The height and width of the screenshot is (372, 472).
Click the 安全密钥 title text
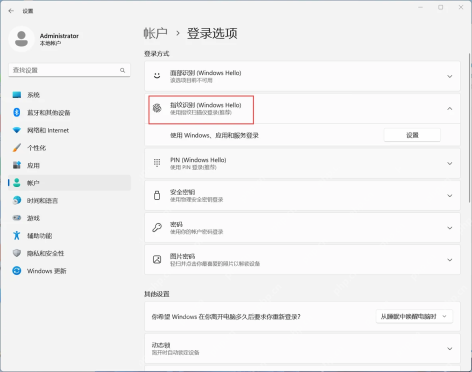182,192
